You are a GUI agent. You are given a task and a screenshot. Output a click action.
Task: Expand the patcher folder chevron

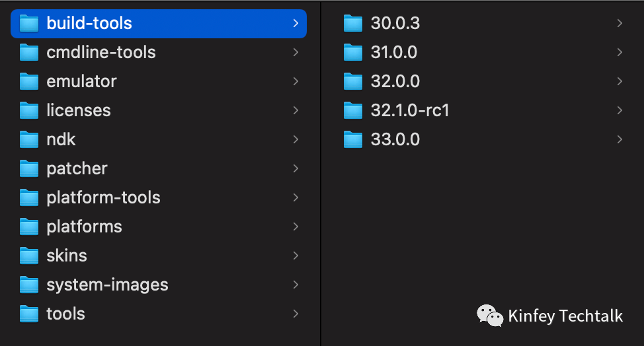[296, 169]
